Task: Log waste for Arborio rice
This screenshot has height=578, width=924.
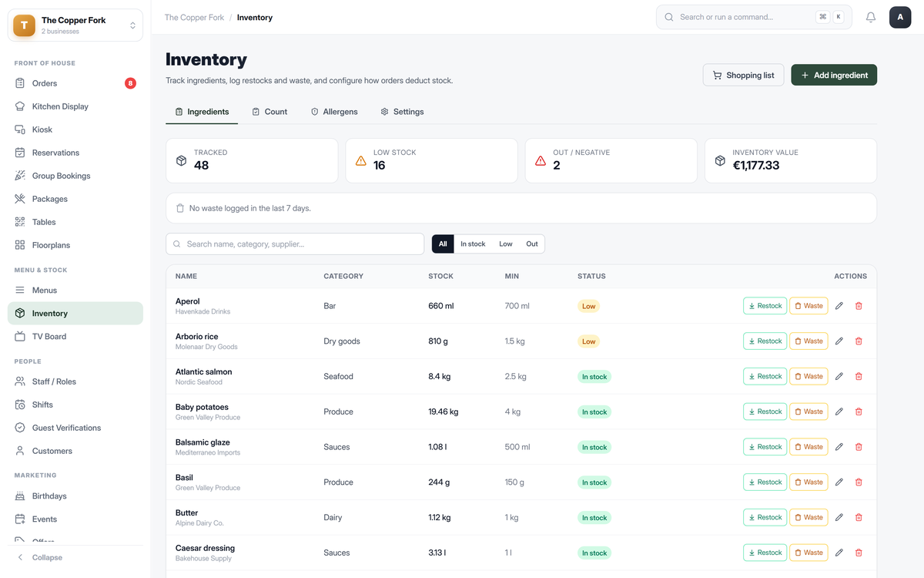Action: tap(808, 341)
